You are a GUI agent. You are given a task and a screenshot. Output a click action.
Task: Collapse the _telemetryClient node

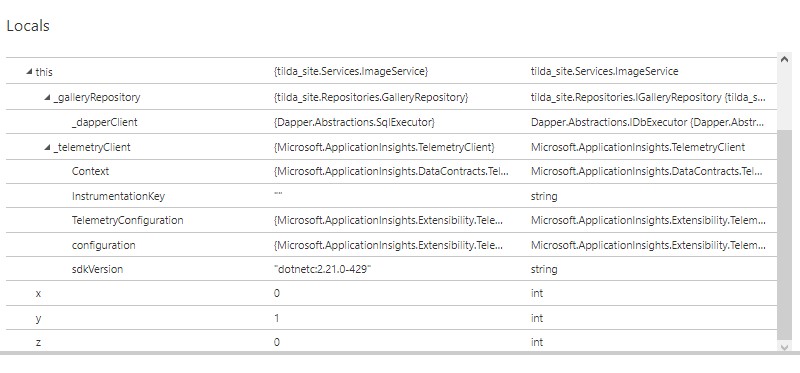pyautogui.click(x=47, y=147)
